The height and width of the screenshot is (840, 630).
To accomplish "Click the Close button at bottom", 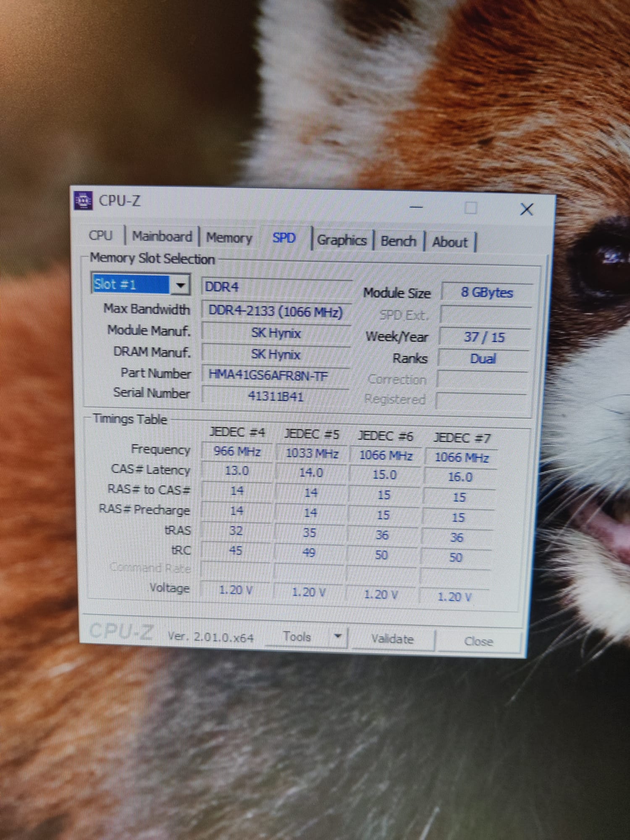I will click(x=479, y=641).
